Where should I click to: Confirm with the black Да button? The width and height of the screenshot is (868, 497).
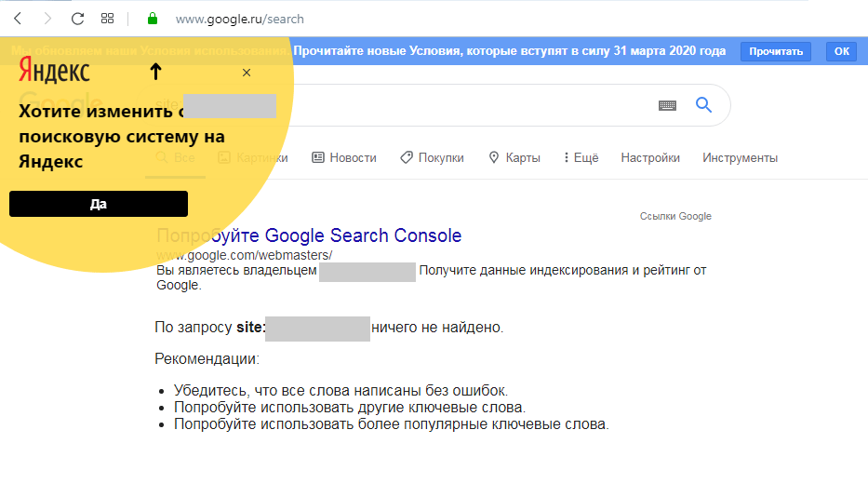(99, 204)
